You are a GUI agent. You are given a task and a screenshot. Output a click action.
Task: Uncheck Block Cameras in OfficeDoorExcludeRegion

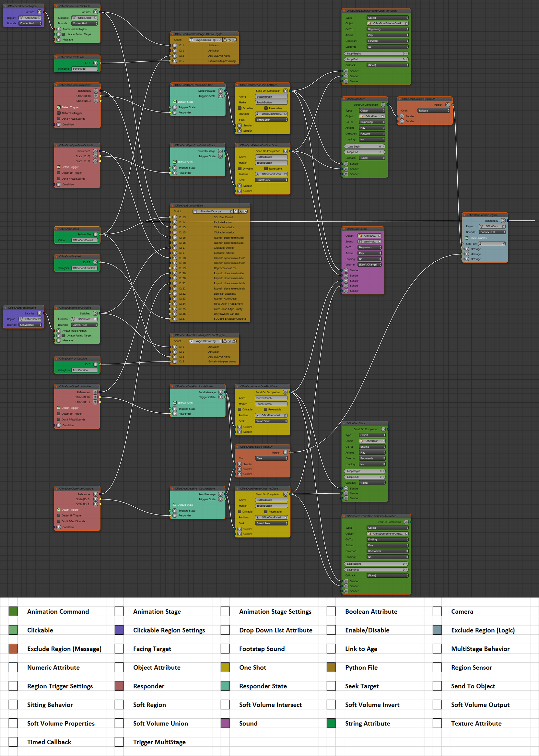(x=467, y=238)
